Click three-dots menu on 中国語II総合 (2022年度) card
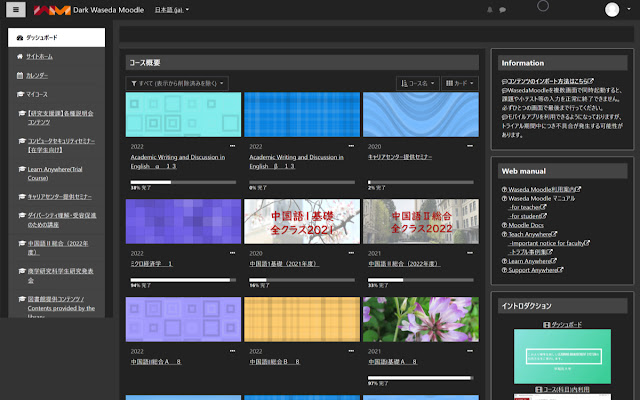Image resolution: width=640 pixels, height=400 pixels. 469,252
